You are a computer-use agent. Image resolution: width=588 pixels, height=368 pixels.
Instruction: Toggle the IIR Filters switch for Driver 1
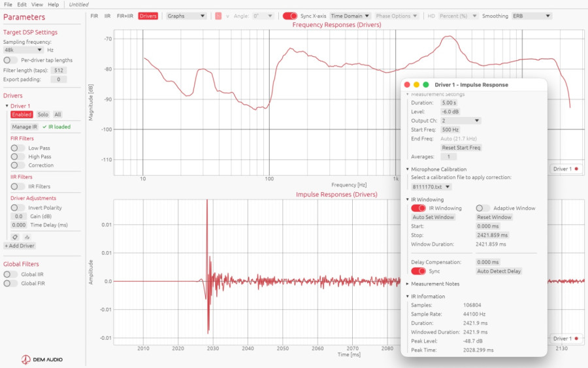[x=18, y=186]
